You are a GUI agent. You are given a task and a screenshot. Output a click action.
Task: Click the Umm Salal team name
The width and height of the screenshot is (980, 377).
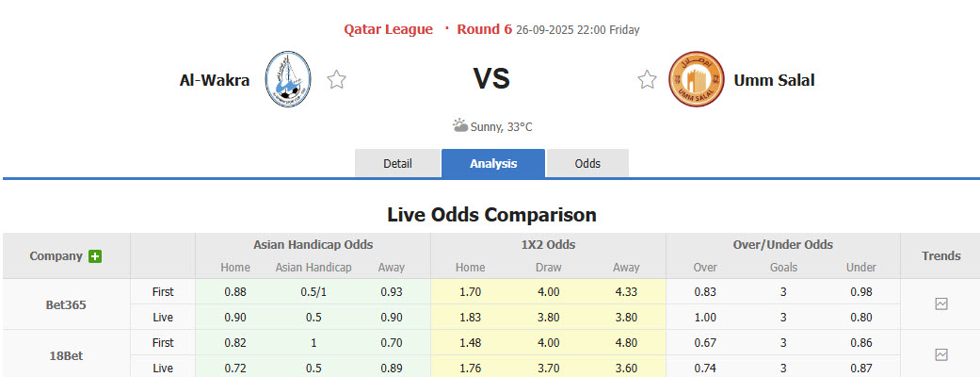762,80
